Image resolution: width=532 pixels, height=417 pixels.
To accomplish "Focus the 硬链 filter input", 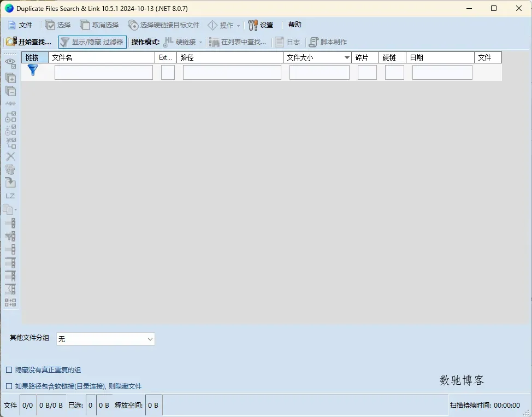I will click(394, 73).
